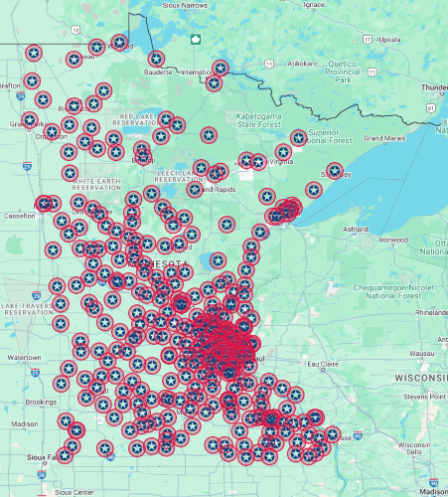The width and height of the screenshot is (448, 497).
Task: Click the Highway 17 shield near Upsala
Action: click(368, 40)
